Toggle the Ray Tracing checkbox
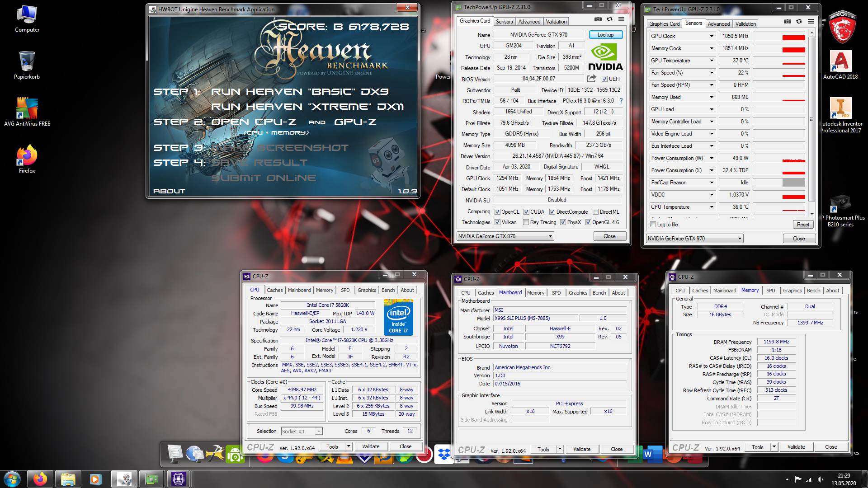The height and width of the screenshot is (488, 868). (x=526, y=222)
